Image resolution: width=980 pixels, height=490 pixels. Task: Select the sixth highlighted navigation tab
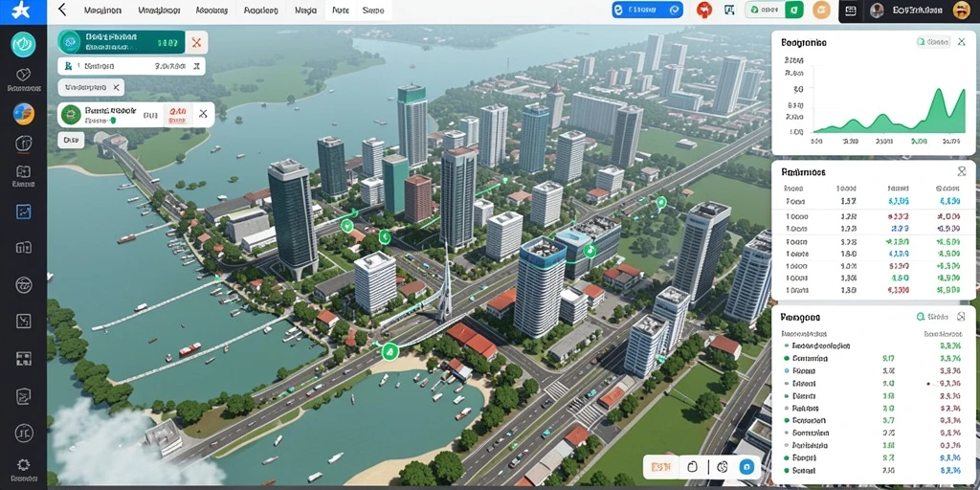(x=341, y=11)
